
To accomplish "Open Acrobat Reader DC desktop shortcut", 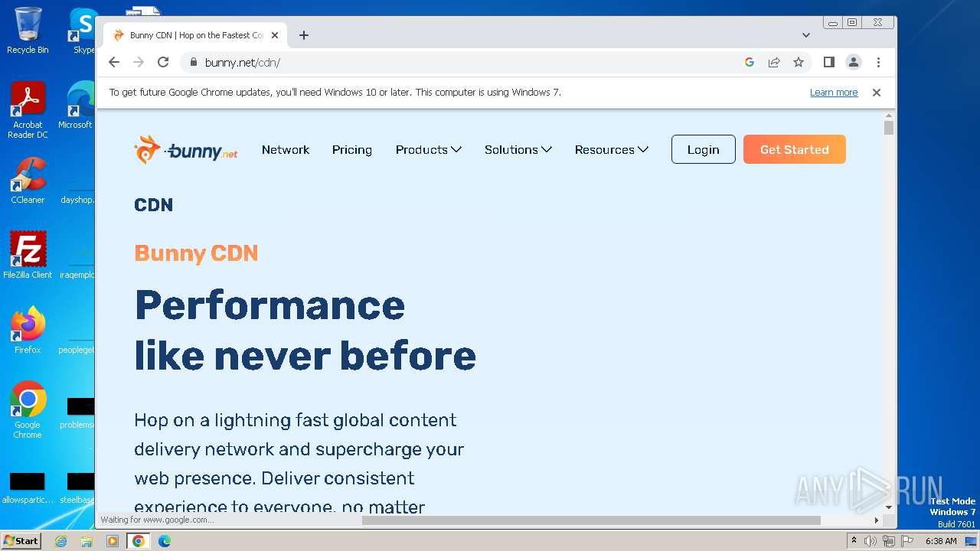I will click(28, 110).
